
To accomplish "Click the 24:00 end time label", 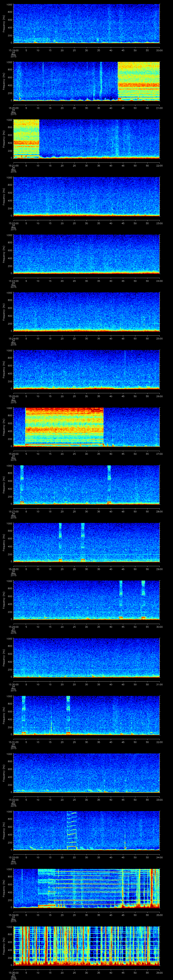I will 159,281.
